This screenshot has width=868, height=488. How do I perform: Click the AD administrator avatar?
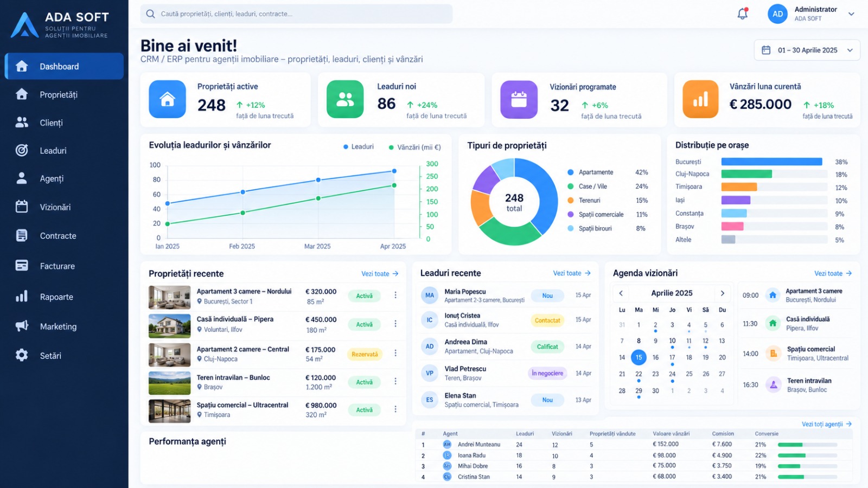click(x=777, y=14)
